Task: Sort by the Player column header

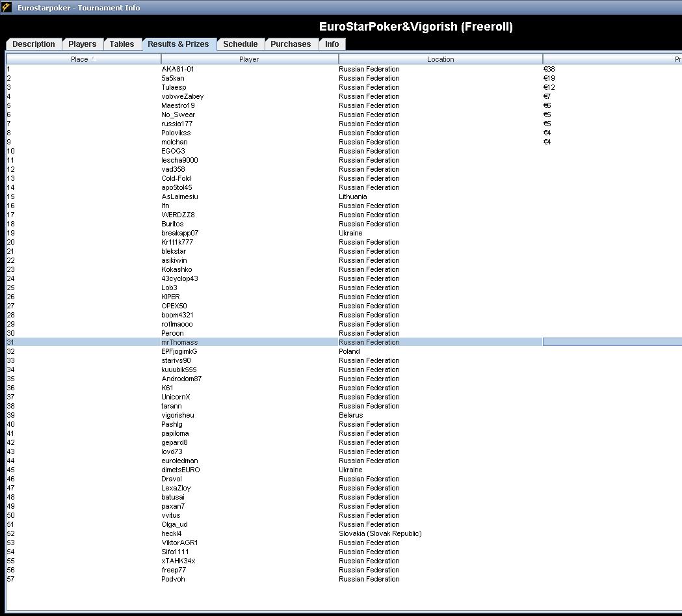Action: click(249, 59)
